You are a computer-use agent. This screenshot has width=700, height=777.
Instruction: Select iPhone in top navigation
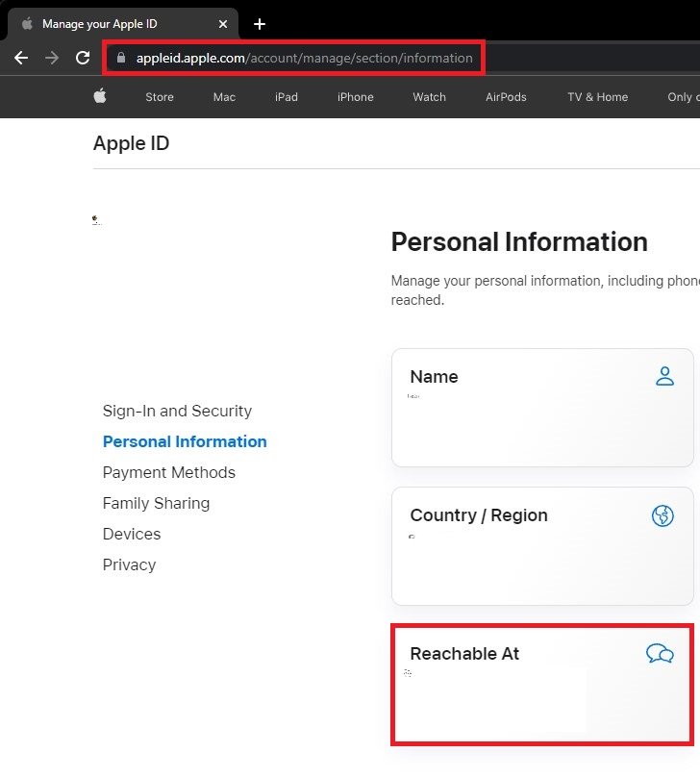[x=355, y=97]
